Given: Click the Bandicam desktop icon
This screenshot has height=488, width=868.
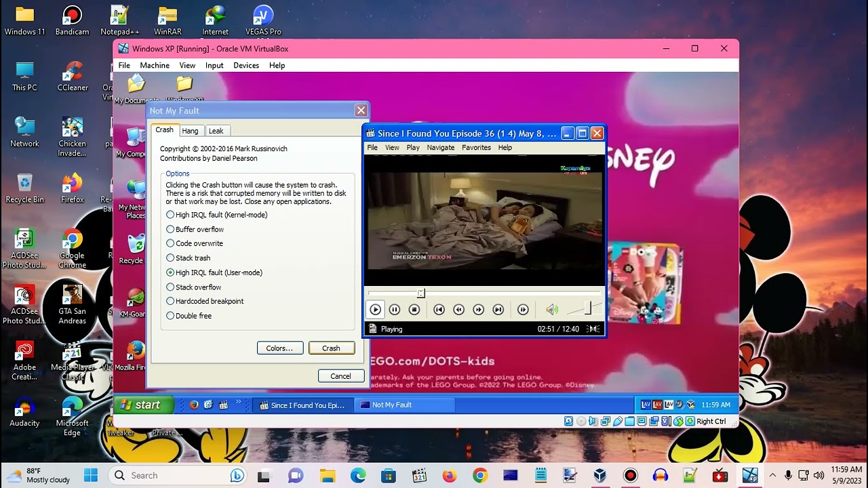Looking at the screenshot, I should [x=72, y=20].
